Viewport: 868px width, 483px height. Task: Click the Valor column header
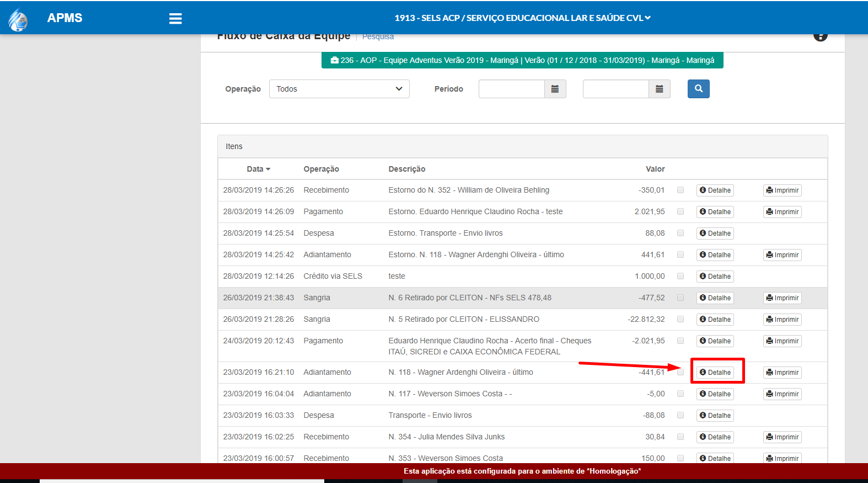tap(655, 169)
